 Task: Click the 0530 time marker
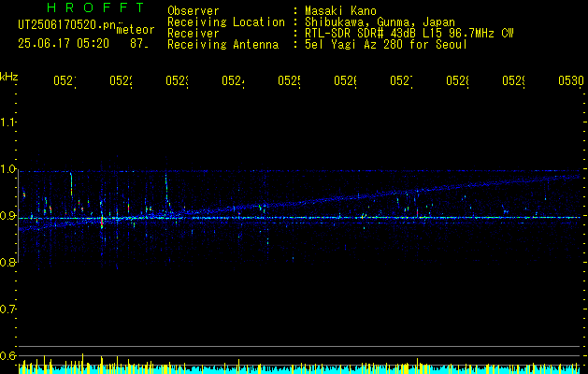point(571,81)
